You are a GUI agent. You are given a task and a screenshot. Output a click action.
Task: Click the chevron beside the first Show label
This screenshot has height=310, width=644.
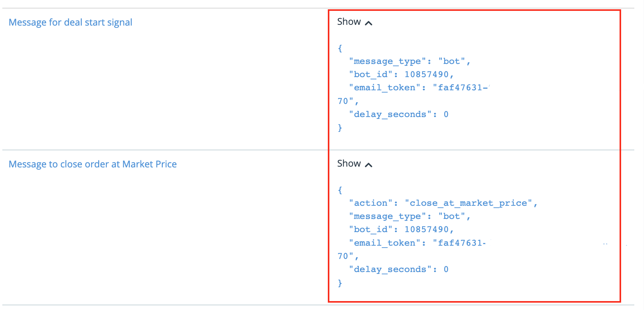369,23
